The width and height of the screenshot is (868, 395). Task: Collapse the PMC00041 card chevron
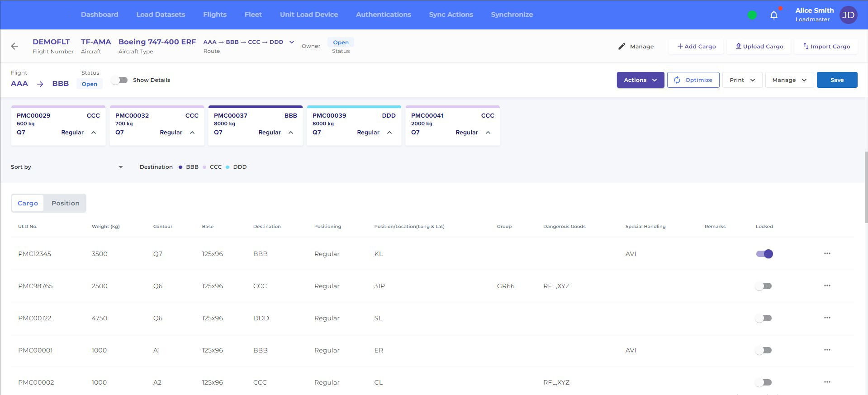(x=488, y=133)
